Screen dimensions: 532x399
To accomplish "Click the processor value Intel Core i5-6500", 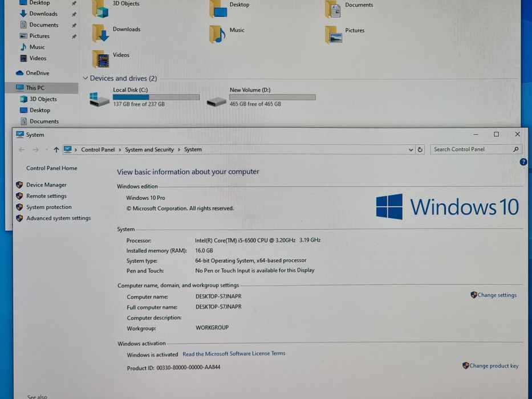I will pos(258,240).
